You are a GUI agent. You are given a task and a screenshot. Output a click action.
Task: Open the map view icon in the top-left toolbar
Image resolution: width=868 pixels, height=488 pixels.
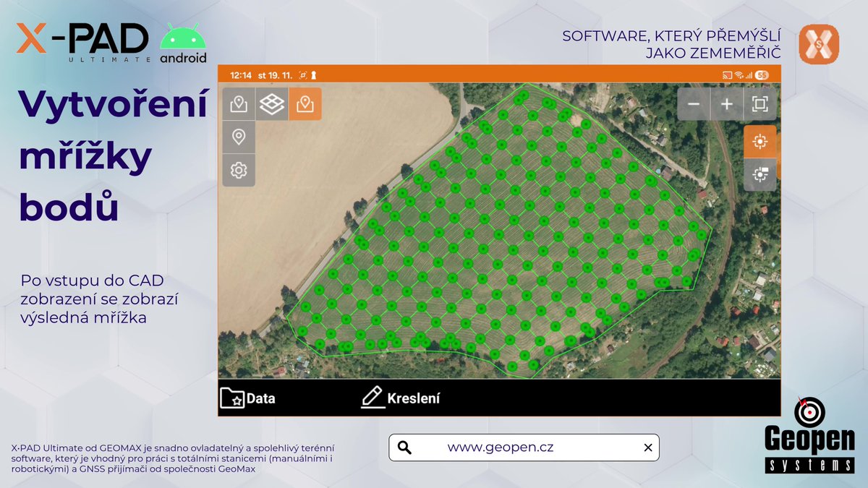(239, 104)
